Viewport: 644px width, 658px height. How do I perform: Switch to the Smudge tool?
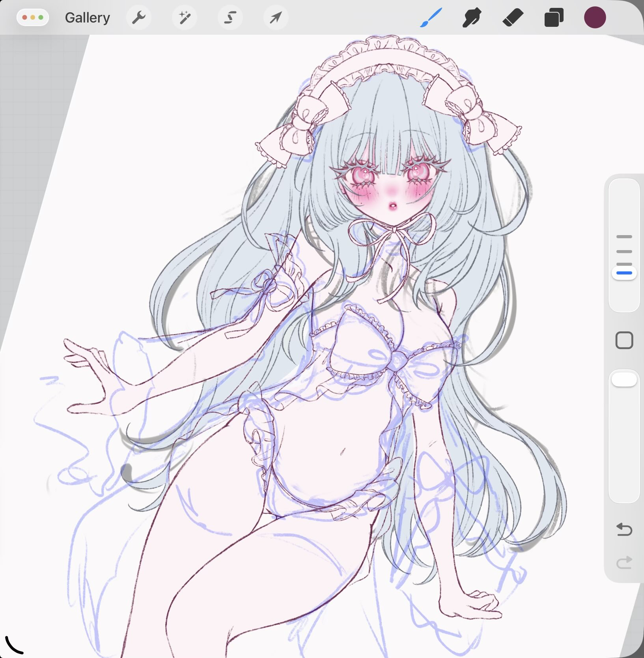[472, 18]
